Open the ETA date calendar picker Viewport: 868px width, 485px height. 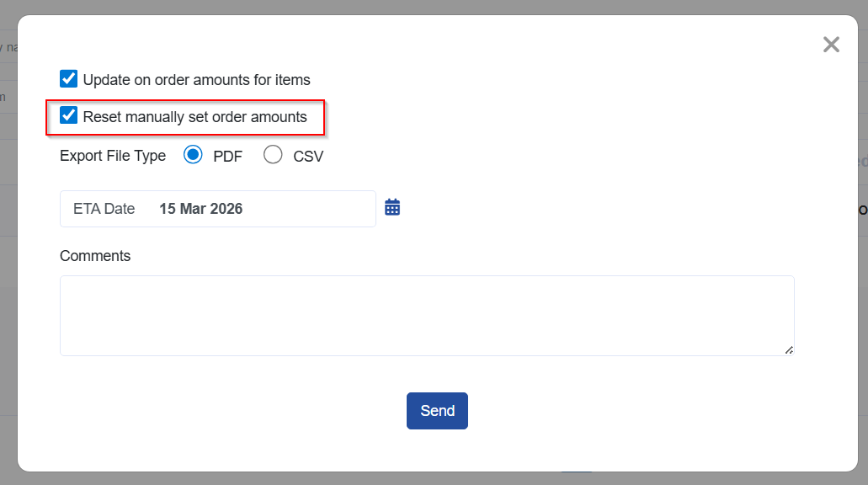392,207
